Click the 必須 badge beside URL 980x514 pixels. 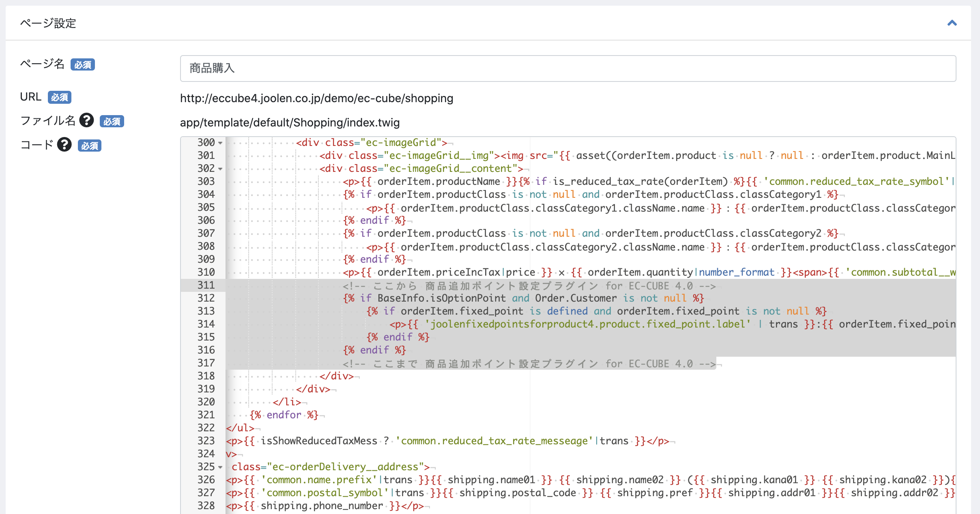60,97
